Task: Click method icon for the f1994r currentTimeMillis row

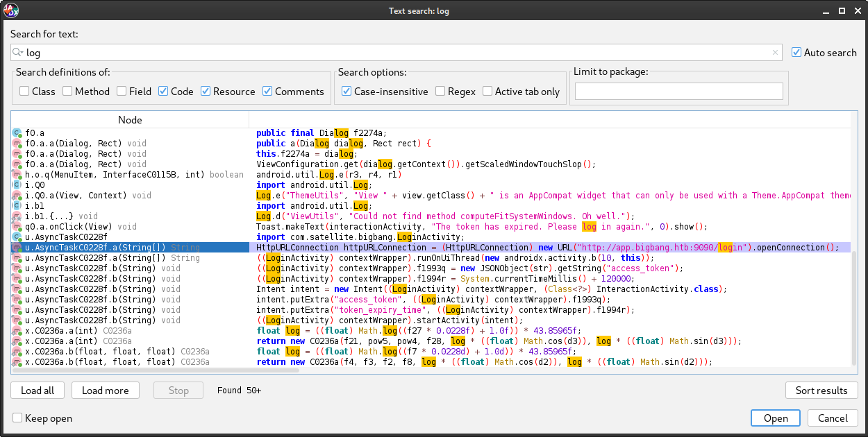Action: pos(17,279)
